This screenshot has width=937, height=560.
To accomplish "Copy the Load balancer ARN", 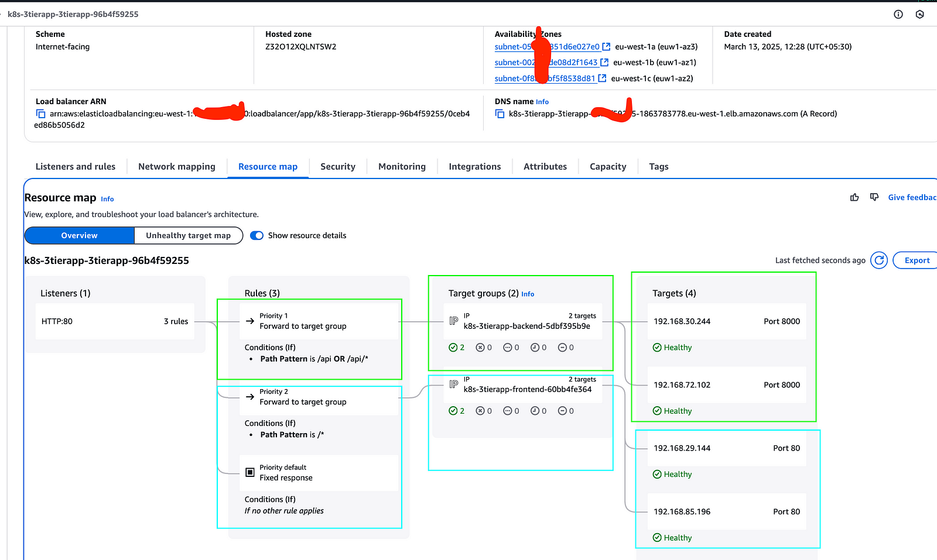I will click(40, 114).
